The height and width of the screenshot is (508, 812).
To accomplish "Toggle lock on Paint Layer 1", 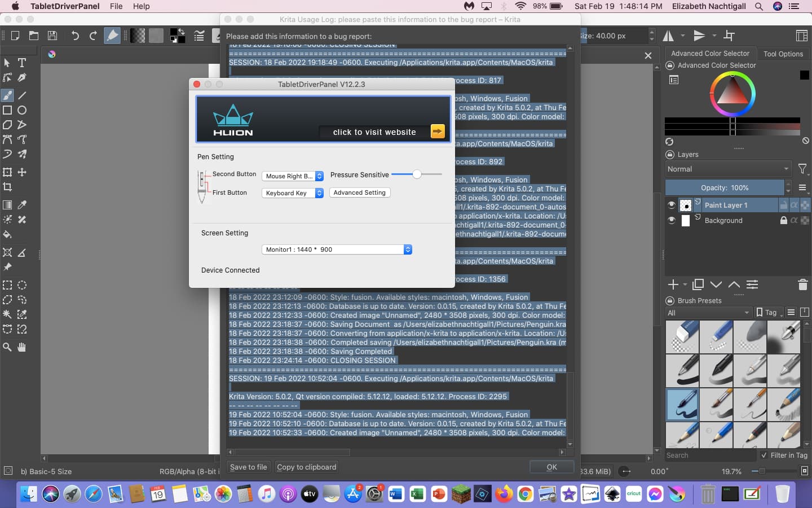I will 783,205.
